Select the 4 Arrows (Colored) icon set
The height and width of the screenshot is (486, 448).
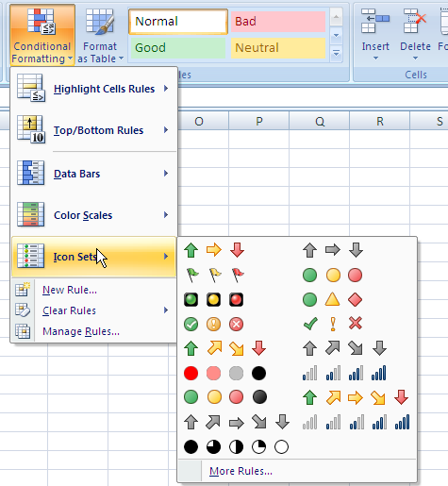coord(225,348)
